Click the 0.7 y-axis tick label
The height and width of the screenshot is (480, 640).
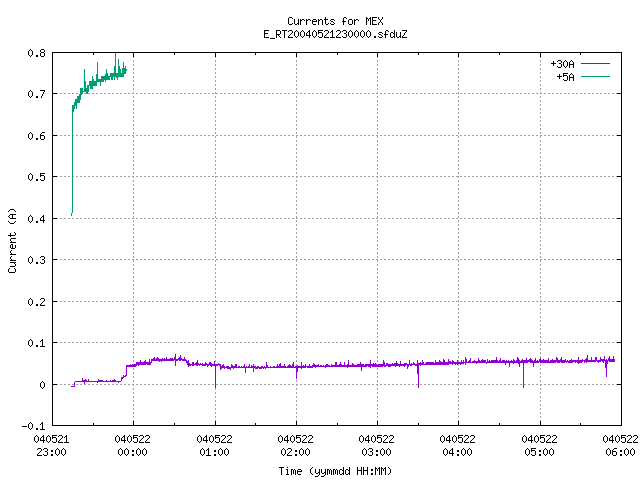[36, 94]
